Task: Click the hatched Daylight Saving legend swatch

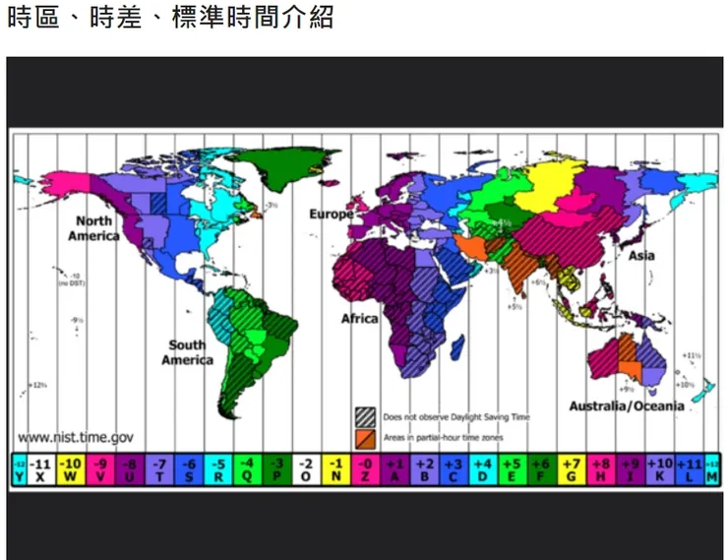Action: (365, 417)
